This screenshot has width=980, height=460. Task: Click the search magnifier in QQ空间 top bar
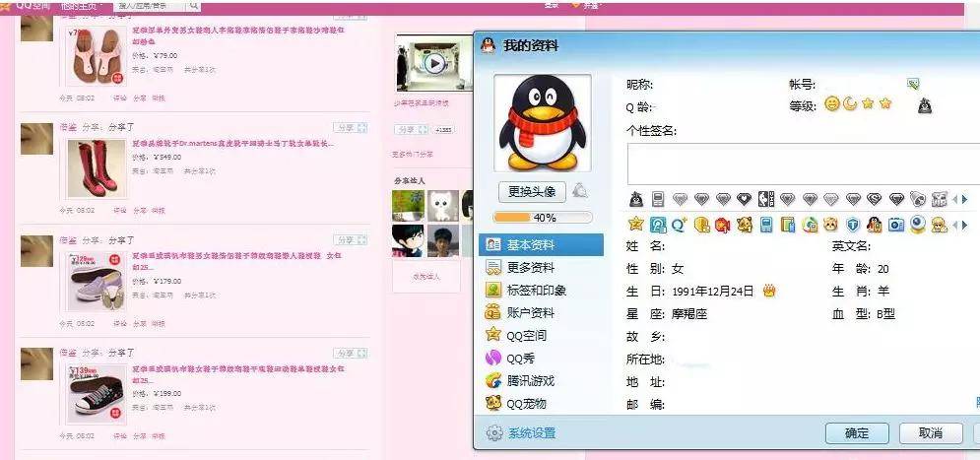[x=194, y=5]
